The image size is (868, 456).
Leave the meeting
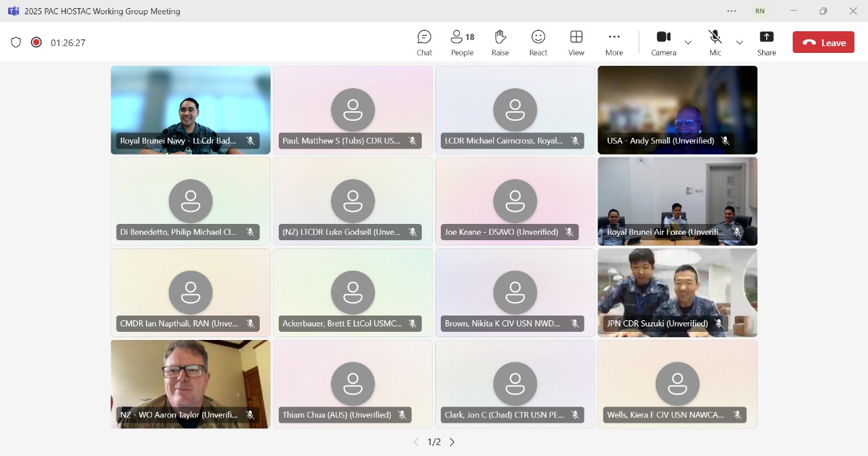tap(823, 42)
